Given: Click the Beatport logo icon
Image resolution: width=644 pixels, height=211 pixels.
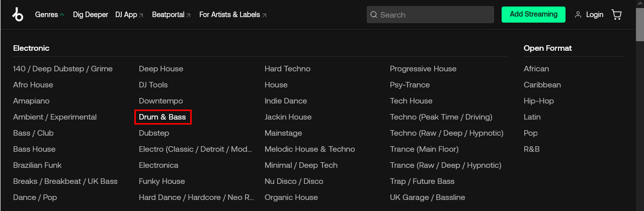Looking at the screenshot, I should tap(18, 15).
